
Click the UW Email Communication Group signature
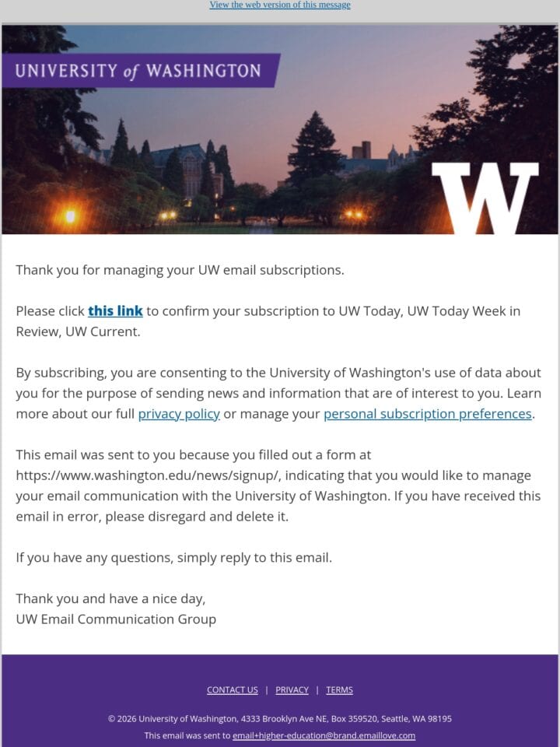[x=116, y=619]
